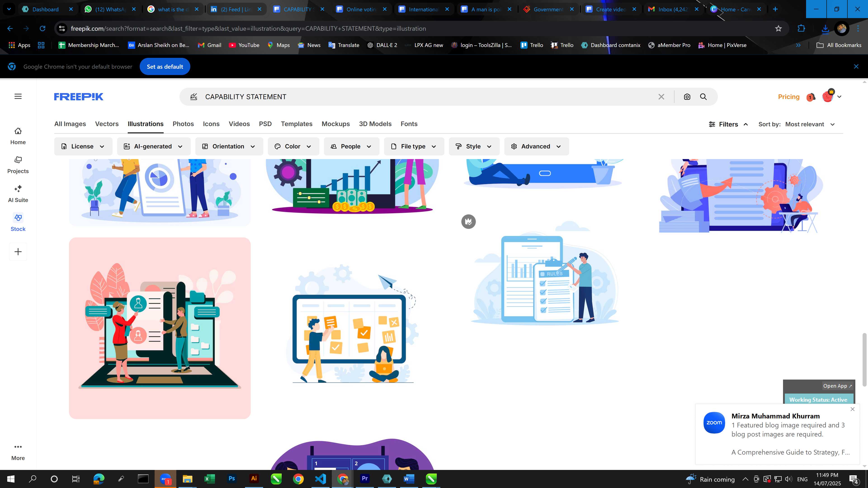Open the user profile avatar menu
The height and width of the screenshot is (488, 868).
click(x=832, y=96)
